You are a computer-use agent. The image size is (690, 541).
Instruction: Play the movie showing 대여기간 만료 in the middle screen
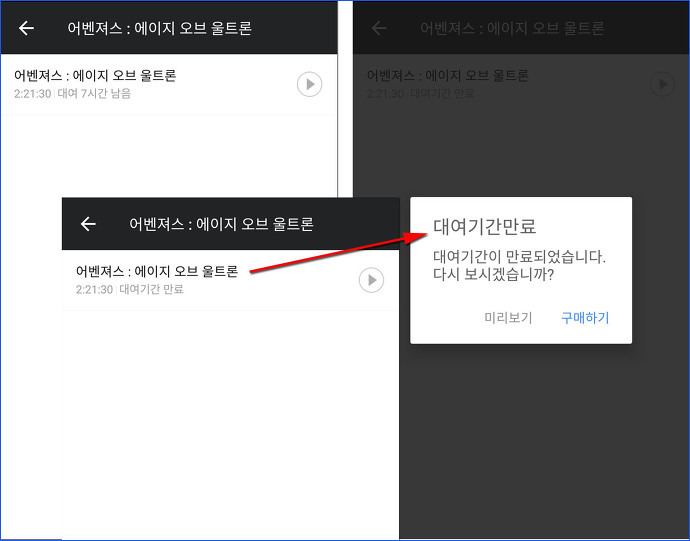pos(371,280)
